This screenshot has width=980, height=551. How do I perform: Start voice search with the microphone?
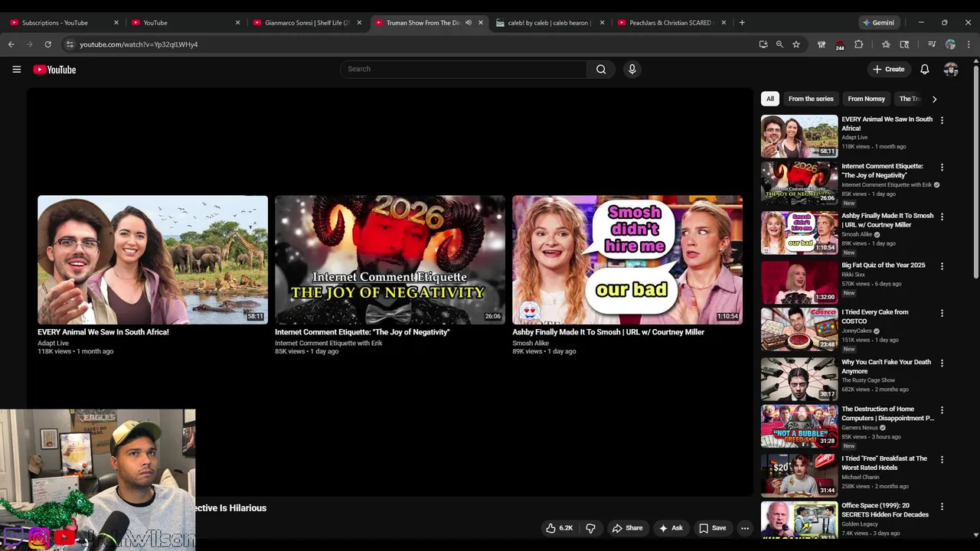(x=632, y=69)
